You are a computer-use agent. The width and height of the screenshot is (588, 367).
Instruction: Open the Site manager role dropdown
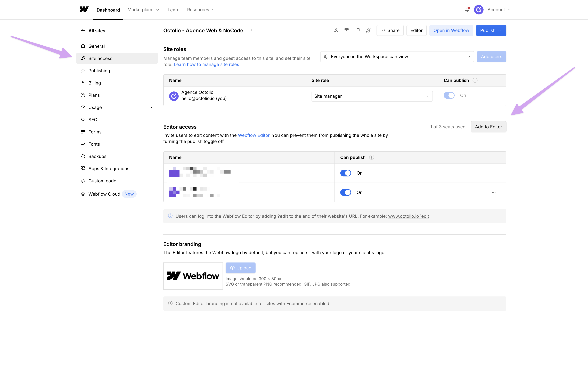(x=372, y=96)
